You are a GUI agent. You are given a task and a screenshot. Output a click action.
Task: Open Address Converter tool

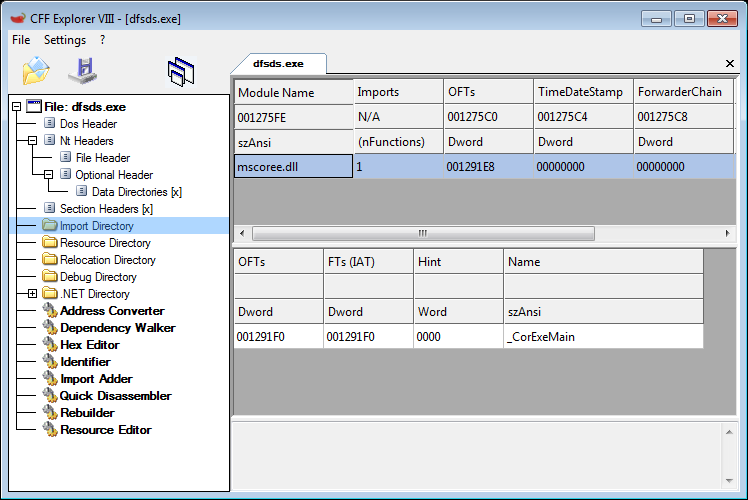[112, 311]
